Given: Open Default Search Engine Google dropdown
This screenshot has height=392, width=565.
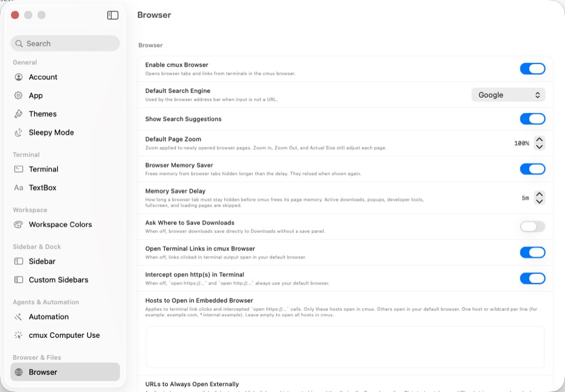Looking at the screenshot, I should tap(508, 95).
